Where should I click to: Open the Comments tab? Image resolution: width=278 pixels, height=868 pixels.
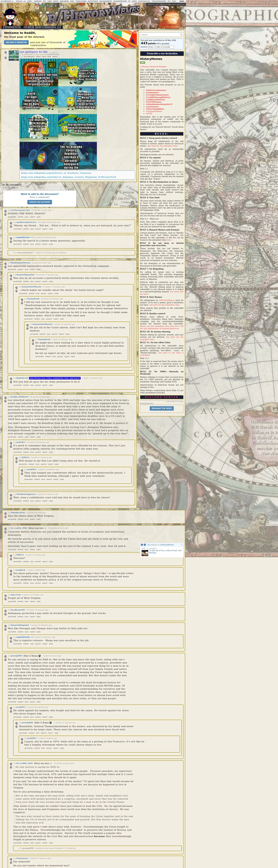click(12, 27)
